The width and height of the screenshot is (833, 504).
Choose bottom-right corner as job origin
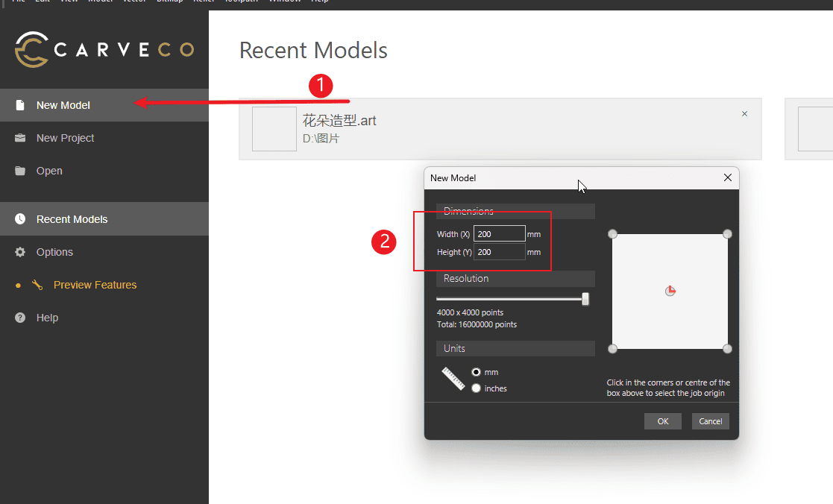[x=727, y=349]
